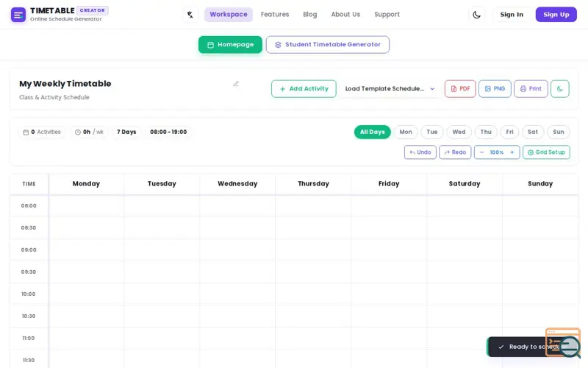
Task: Decrease zoom with the minus button
Action: coord(482,152)
